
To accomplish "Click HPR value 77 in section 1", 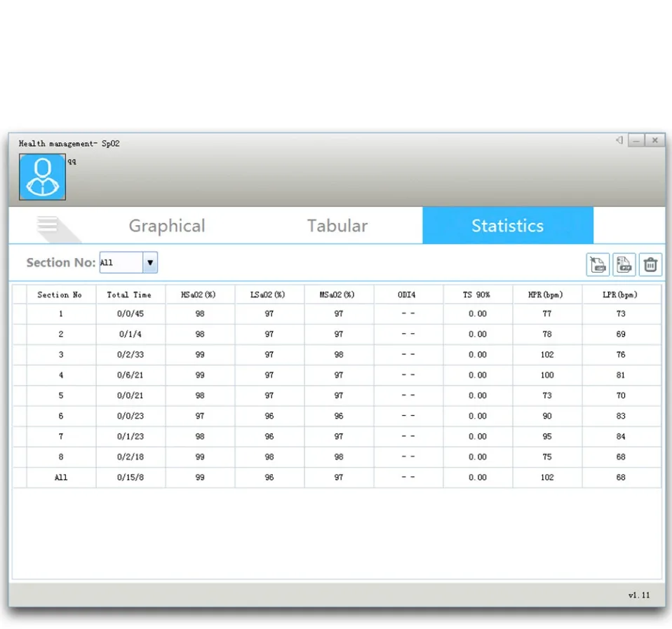I will coord(547,313).
